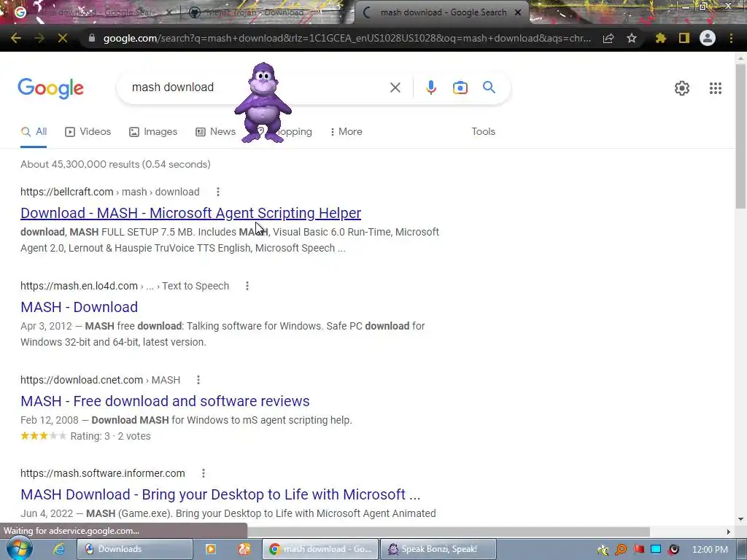747x560 pixels.
Task: Clear the Google search box text
Action: [x=395, y=87]
